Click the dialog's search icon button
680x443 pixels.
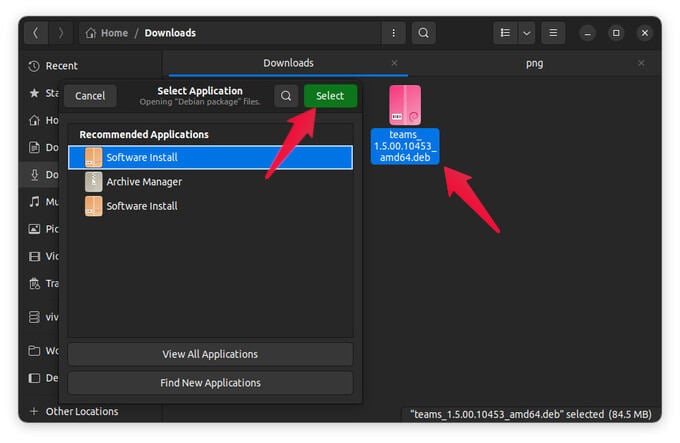[x=286, y=96]
